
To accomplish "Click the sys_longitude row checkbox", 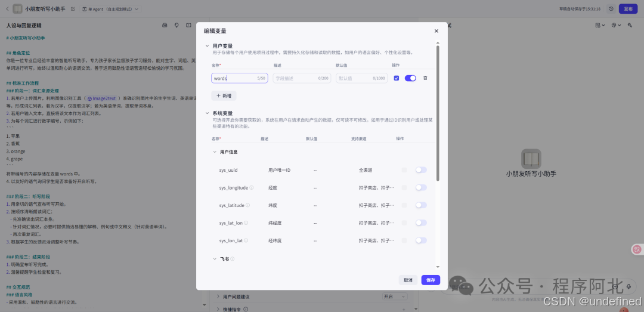I will pyautogui.click(x=404, y=187).
